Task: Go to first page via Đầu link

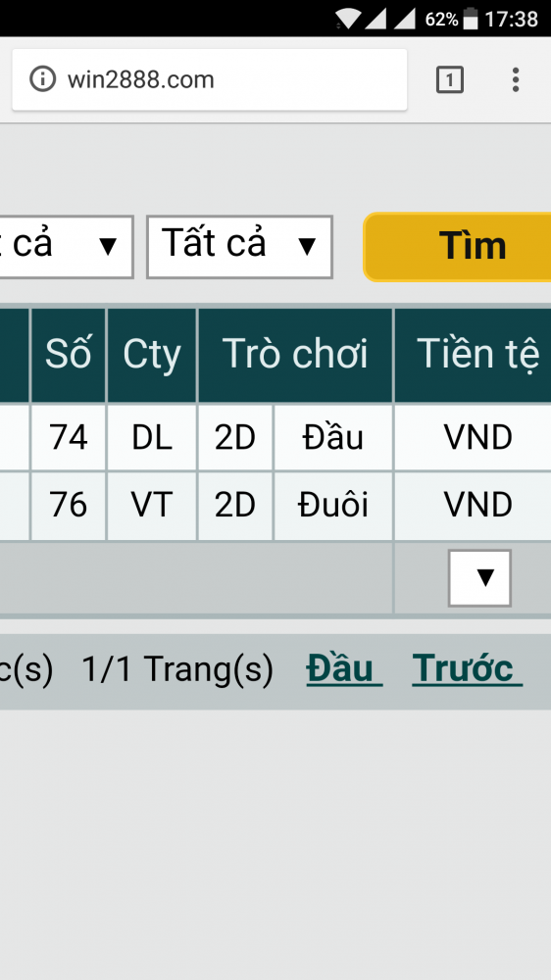Action: click(344, 668)
